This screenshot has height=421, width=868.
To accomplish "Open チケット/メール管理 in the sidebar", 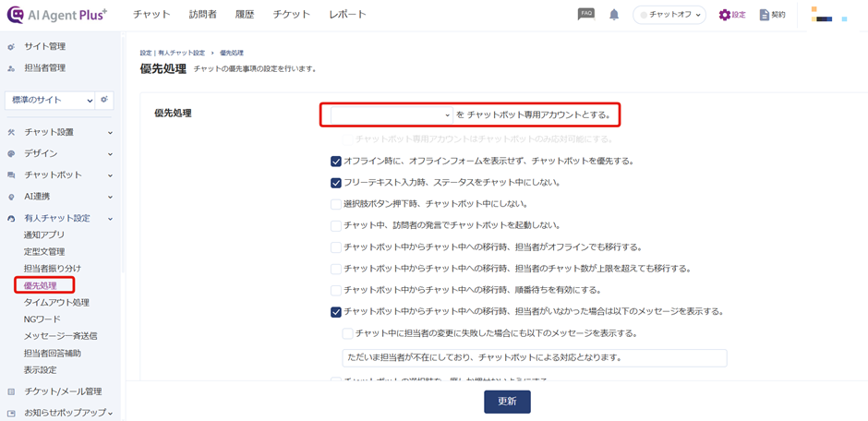I will tap(63, 391).
